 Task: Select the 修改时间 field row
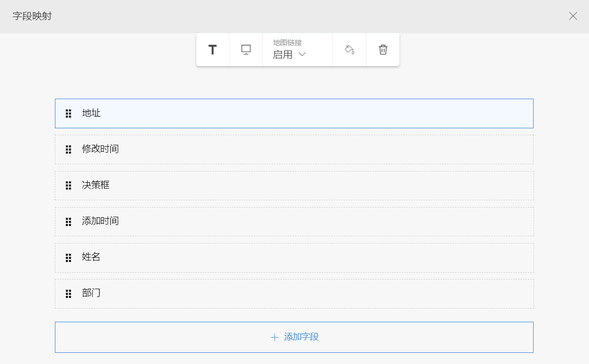click(x=294, y=149)
